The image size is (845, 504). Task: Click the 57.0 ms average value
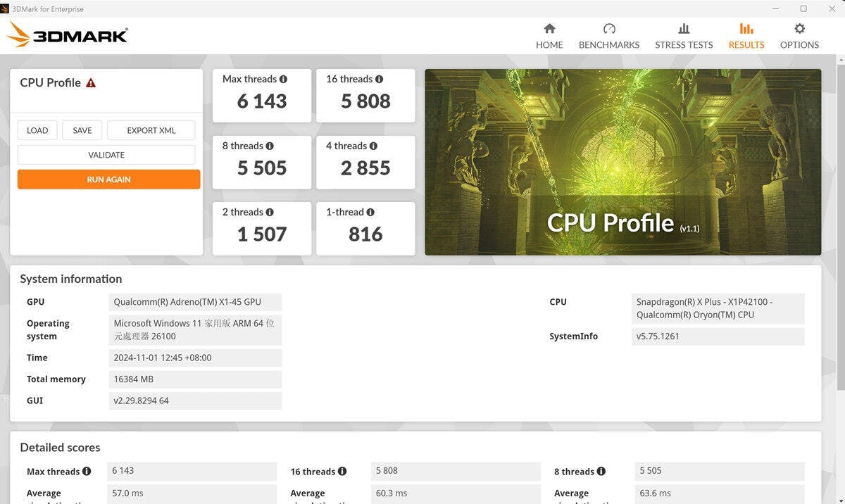[x=192, y=493]
